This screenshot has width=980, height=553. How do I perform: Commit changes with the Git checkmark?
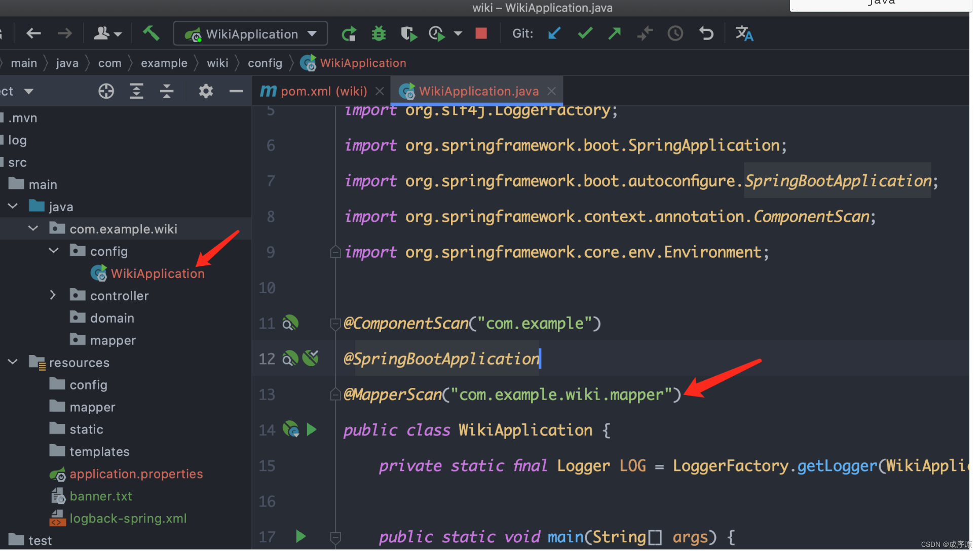585,33
